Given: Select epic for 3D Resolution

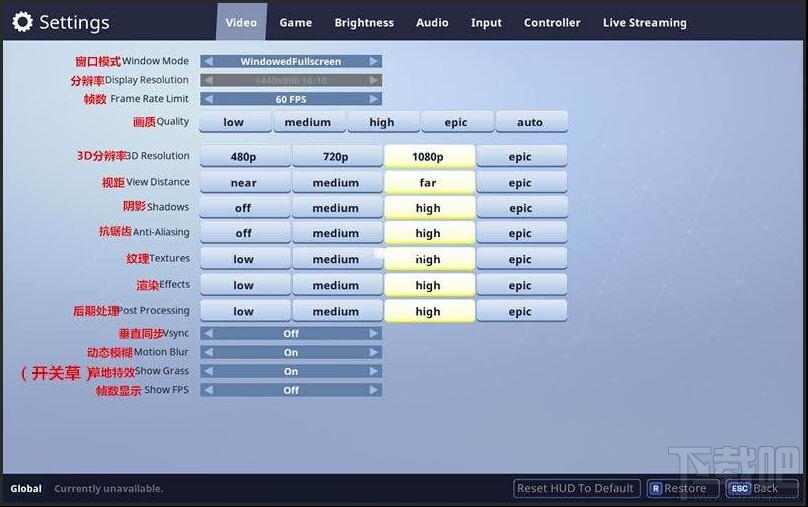Looking at the screenshot, I should 521,156.
